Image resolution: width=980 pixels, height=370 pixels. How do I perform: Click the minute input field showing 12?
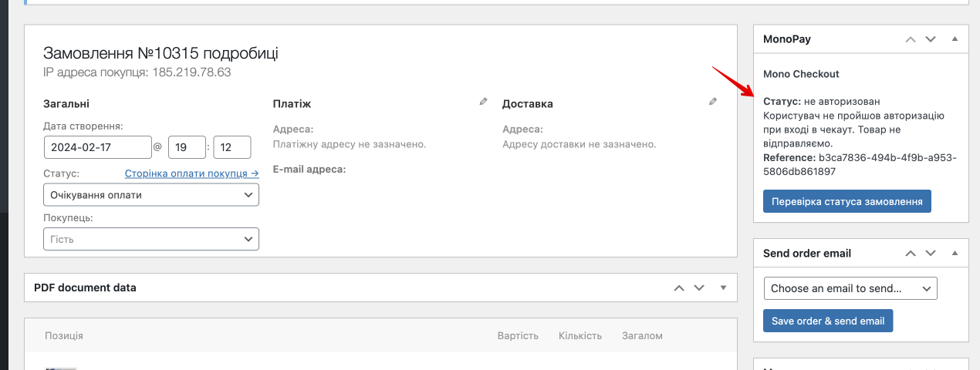232,147
